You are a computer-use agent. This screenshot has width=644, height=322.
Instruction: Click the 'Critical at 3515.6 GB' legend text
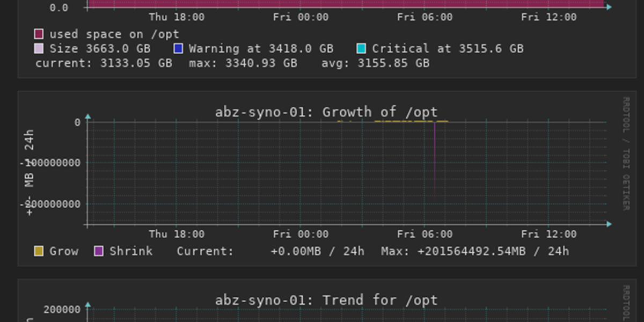coord(448,49)
